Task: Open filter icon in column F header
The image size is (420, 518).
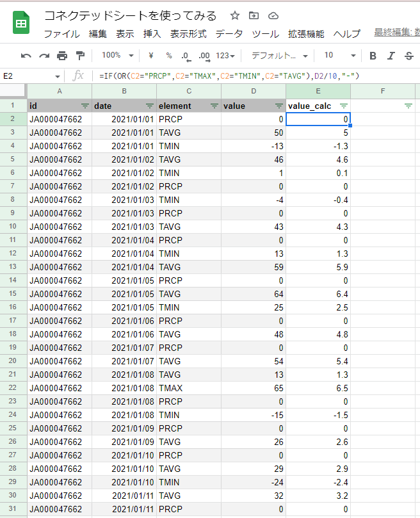Action: (408, 106)
